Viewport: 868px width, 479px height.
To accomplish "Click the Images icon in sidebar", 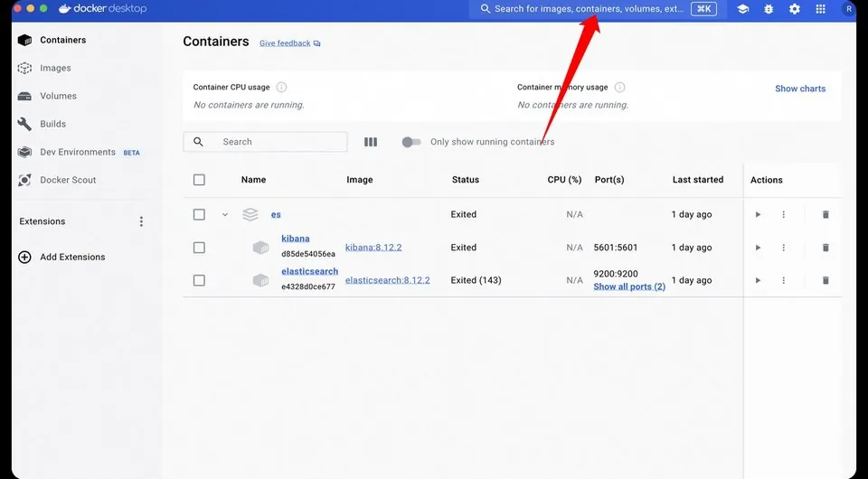I will 24,68.
